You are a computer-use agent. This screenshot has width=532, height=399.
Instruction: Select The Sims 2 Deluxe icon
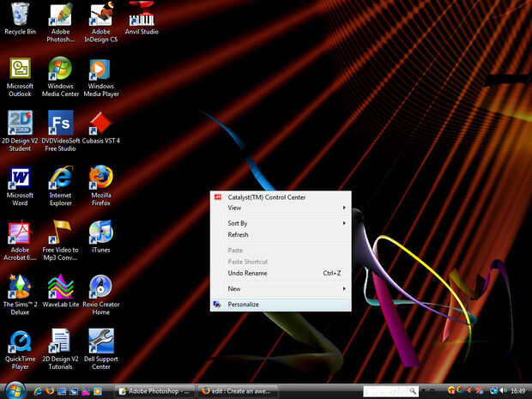click(20, 295)
